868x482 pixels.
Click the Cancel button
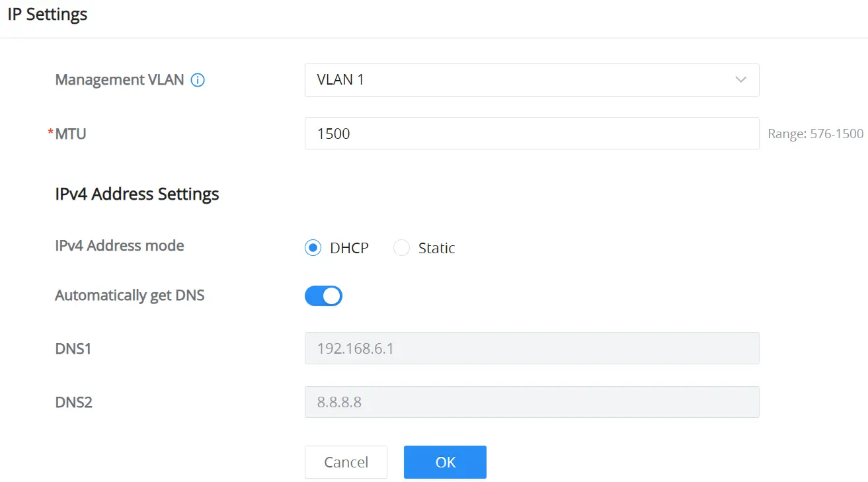(x=346, y=462)
